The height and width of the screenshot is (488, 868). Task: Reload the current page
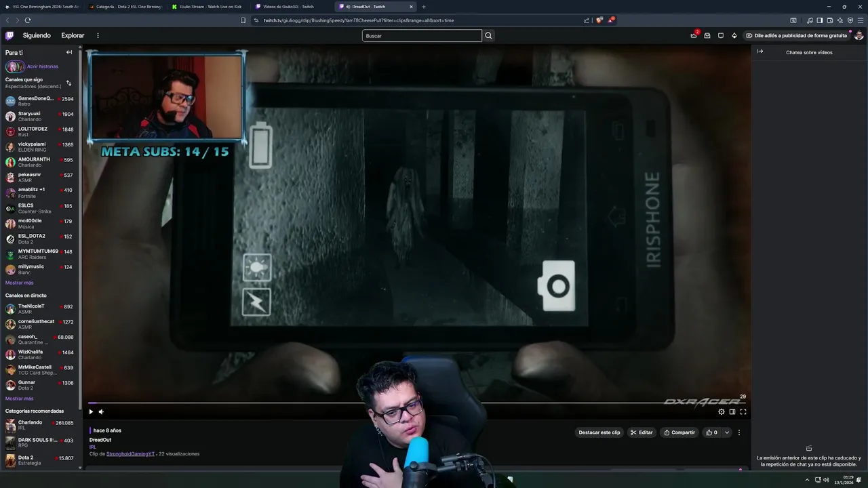point(28,20)
